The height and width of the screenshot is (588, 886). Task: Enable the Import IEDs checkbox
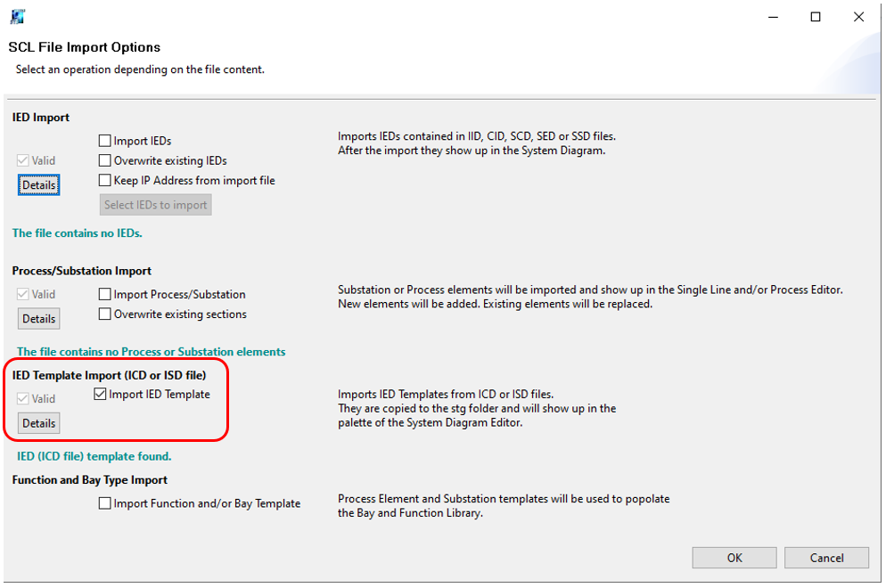(x=105, y=141)
